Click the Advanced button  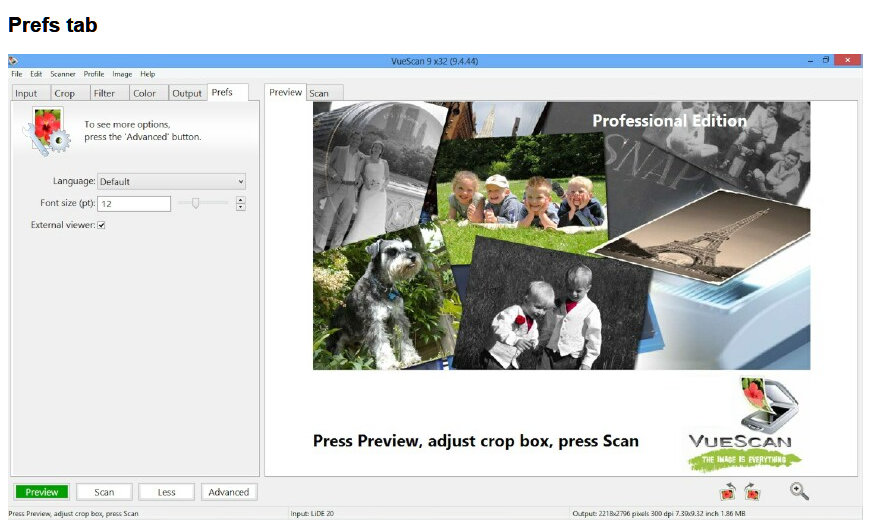tap(228, 492)
